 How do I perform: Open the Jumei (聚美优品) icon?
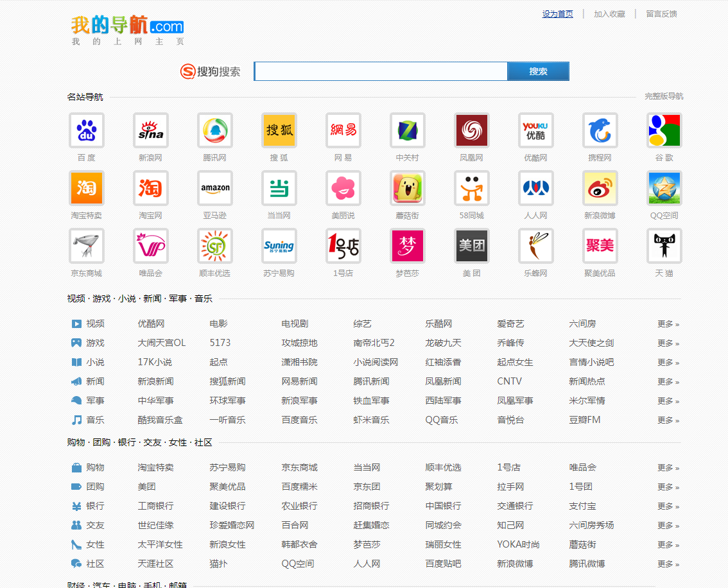click(x=600, y=246)
